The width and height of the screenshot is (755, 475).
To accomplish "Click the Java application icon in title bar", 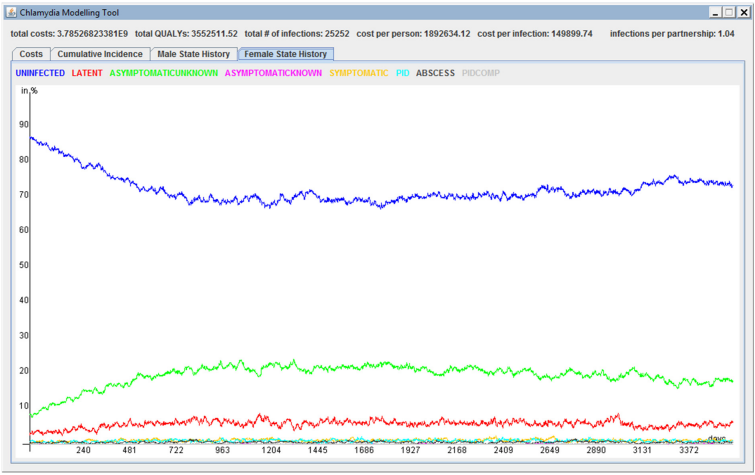I will coord(11,12).
